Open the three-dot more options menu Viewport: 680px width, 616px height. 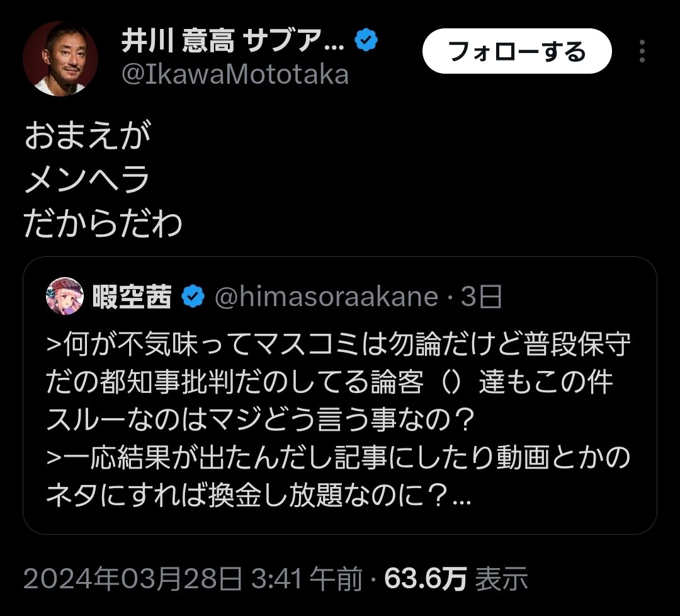[x=642, y=51]
